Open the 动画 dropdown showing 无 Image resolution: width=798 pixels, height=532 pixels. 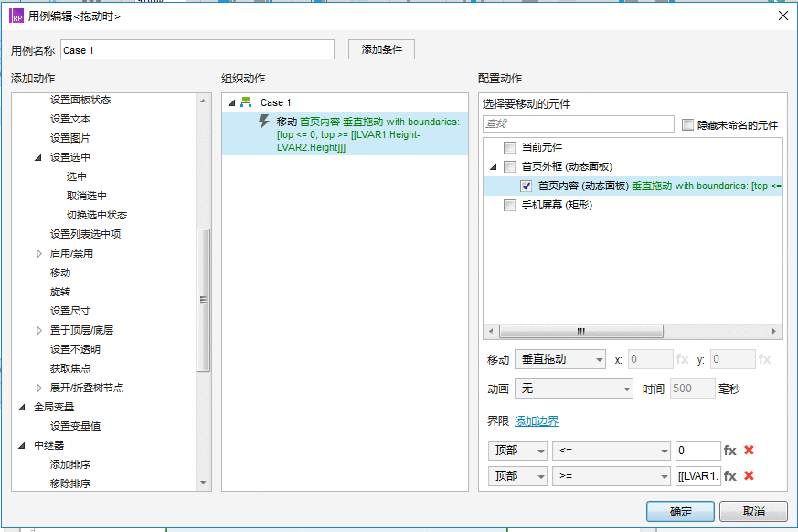point(574,389)
